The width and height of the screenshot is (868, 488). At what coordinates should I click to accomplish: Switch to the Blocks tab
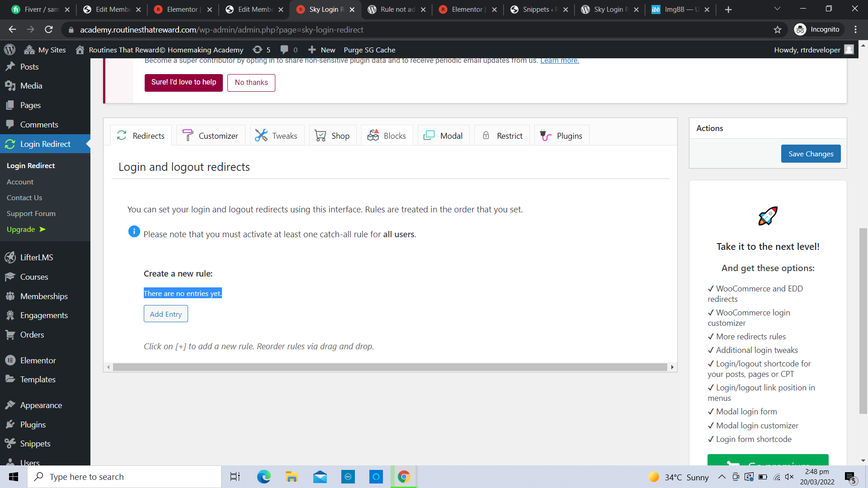coord(387,136)
